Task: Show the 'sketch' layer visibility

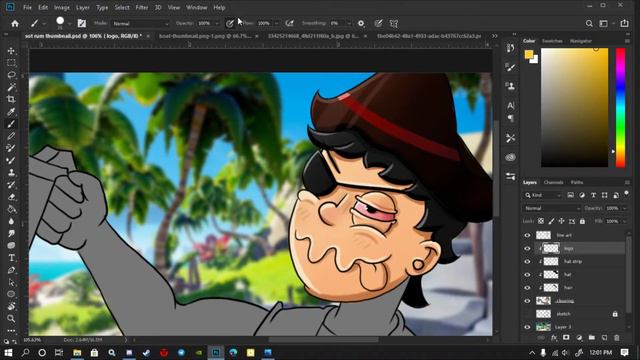Action: [x=527, y=314]
